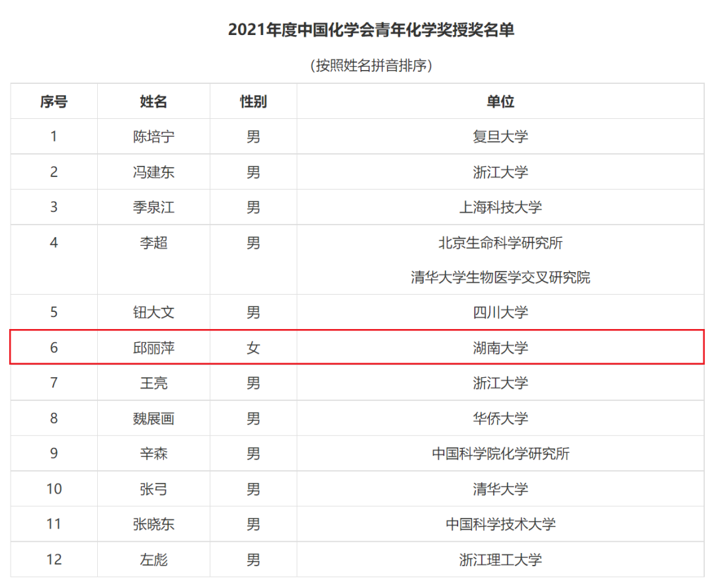714x588 pixels.
Task: Select 中国科学院化学研究所 in row 9
Action: pos(500,454)
